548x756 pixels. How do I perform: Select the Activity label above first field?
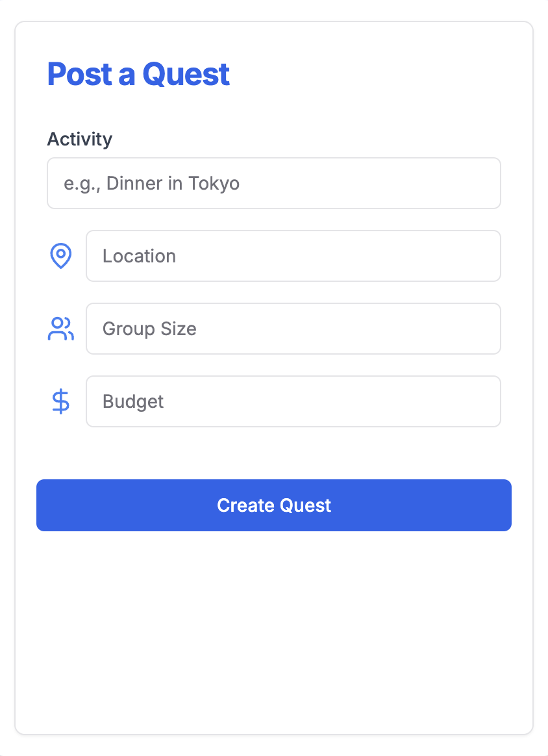[80, 139]
